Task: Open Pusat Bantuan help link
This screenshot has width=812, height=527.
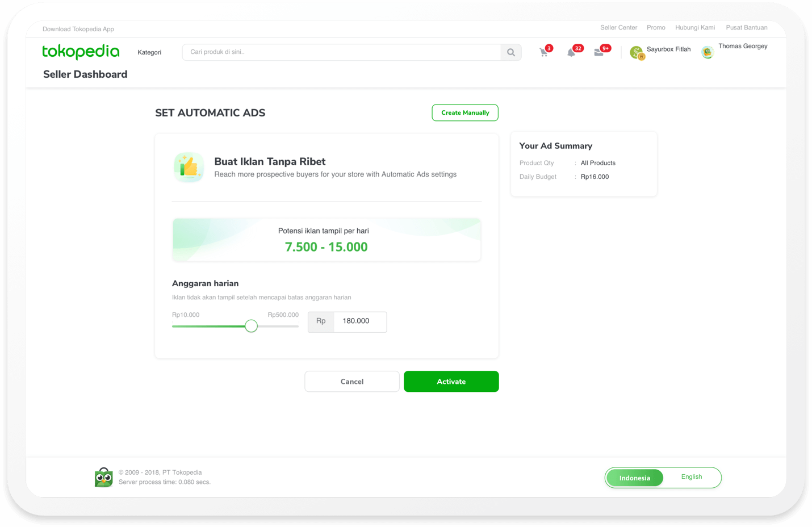Action: [747, 27]
